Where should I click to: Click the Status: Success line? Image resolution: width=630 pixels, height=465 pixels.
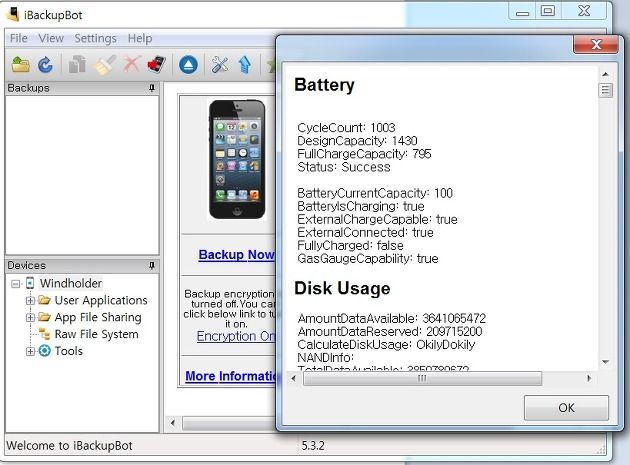pos(344,167)
